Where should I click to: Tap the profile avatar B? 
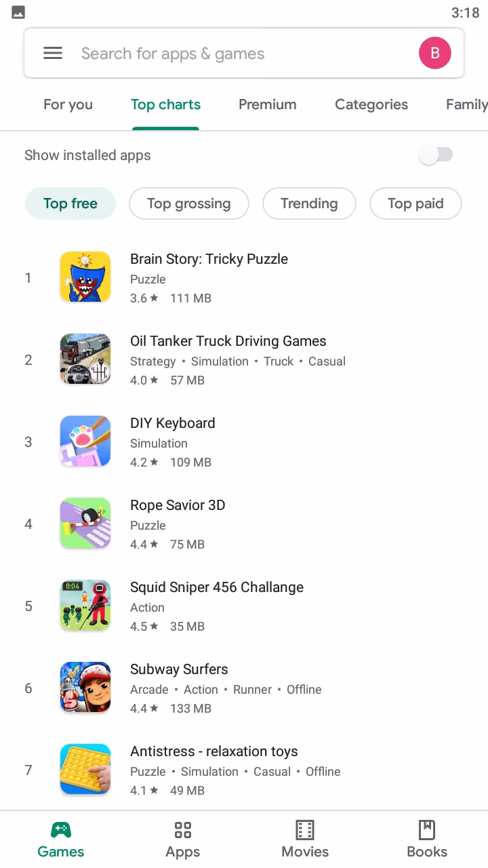click(x=434, y=54)
